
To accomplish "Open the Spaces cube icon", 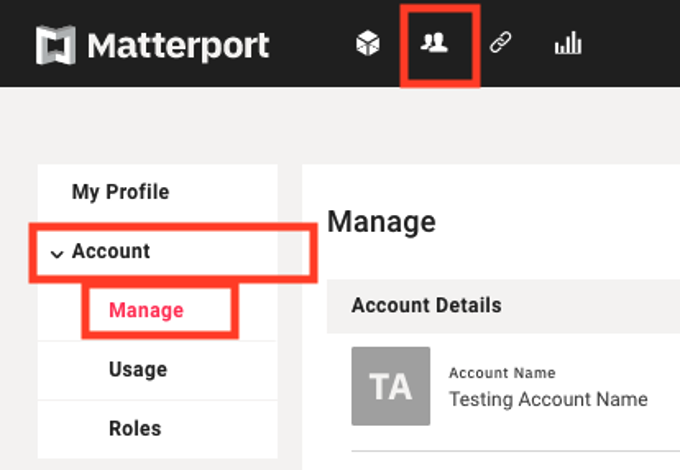I will (368, 43).
